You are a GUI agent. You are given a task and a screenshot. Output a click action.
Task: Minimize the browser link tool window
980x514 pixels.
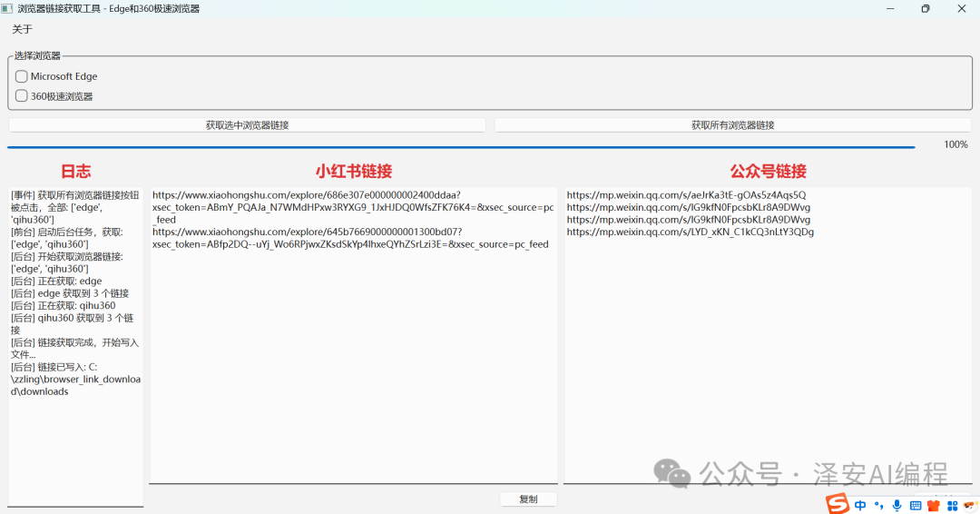coord(890,9)
